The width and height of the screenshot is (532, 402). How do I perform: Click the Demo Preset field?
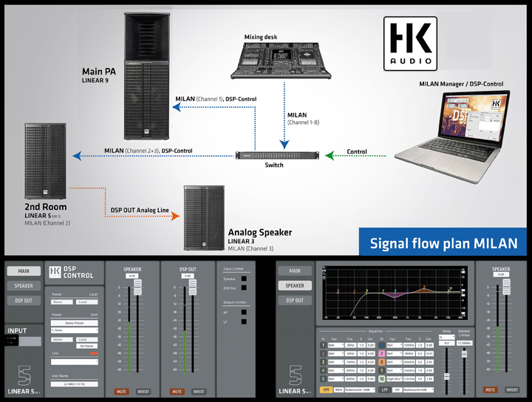[x=75, y=323]
